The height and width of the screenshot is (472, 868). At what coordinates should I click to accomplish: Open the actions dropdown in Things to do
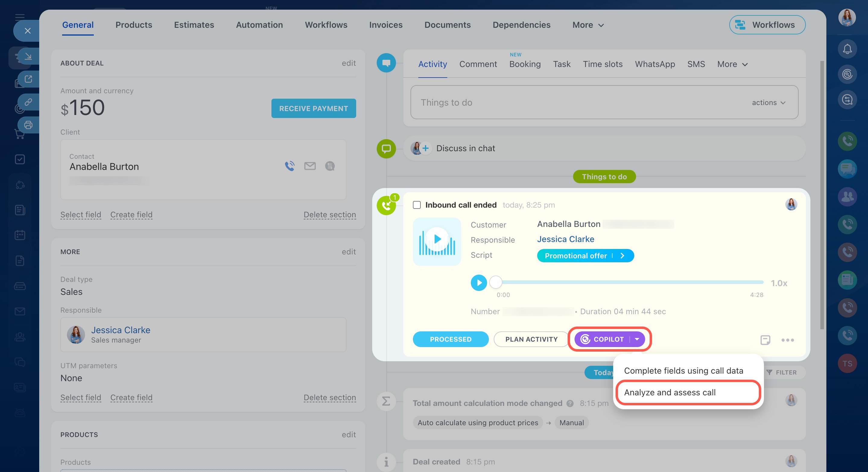tap(768, 103)
